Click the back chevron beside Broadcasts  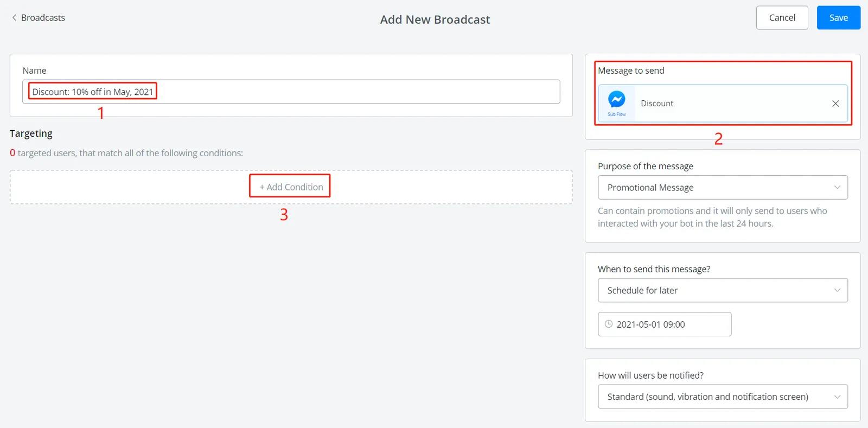click(x=14, y=18)
